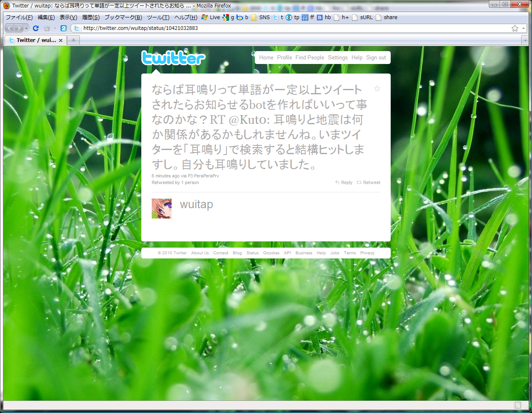Open the Status footer link
The image size is (532, 413).
[x=252, y=253]
